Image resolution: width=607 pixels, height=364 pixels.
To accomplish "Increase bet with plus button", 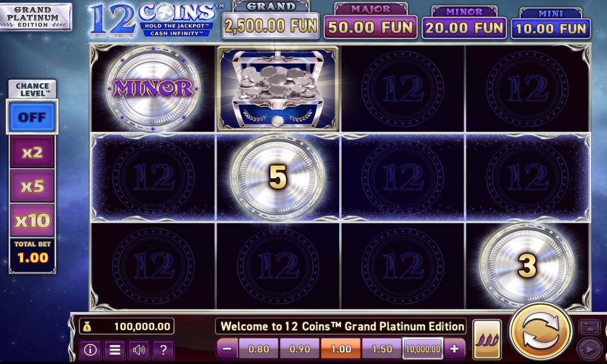I will (454, 348).
